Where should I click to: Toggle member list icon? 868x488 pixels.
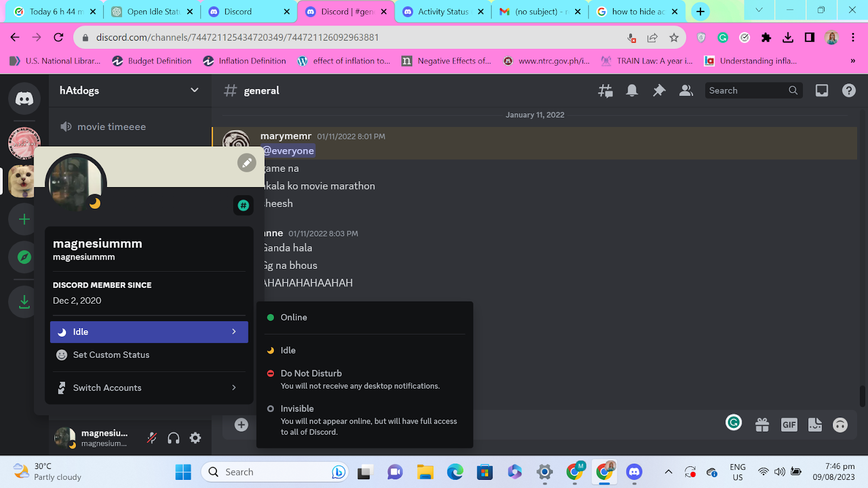(x=686, y=91)
